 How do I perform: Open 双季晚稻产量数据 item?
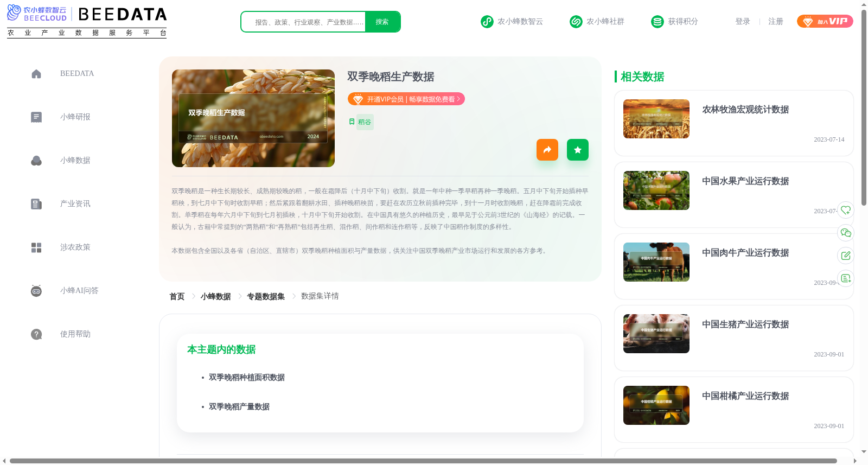[x=239, y=407]
